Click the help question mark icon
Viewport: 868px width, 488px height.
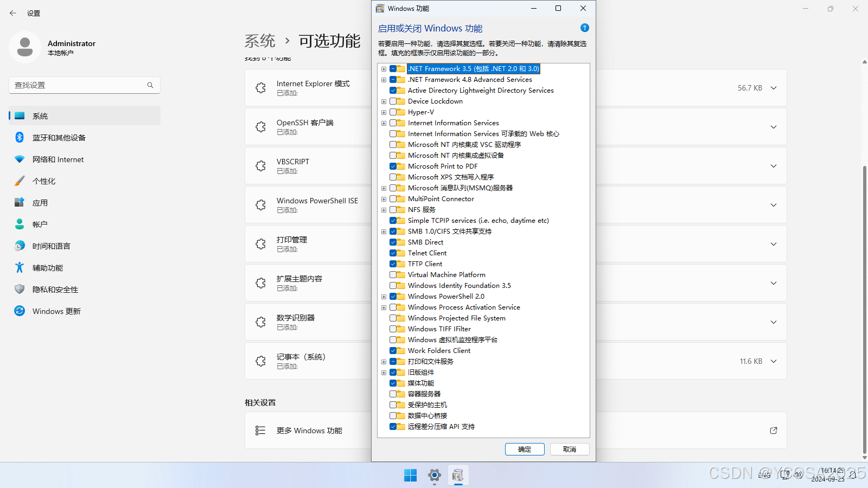(584, 28)
